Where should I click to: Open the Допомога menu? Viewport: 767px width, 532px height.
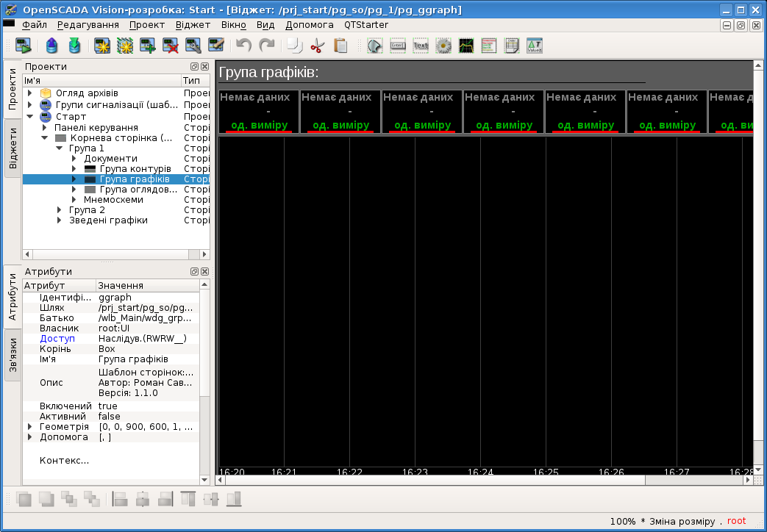click(x=310, y=25)
